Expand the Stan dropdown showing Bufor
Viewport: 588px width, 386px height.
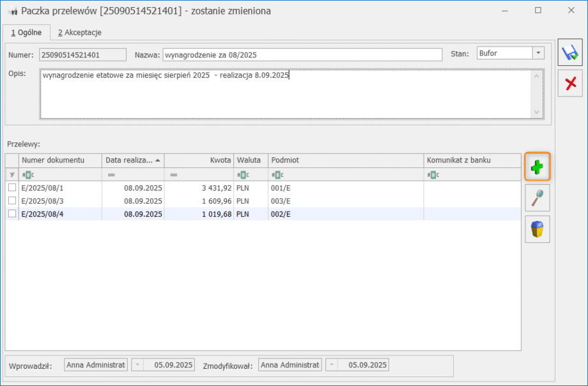[538, 54]
